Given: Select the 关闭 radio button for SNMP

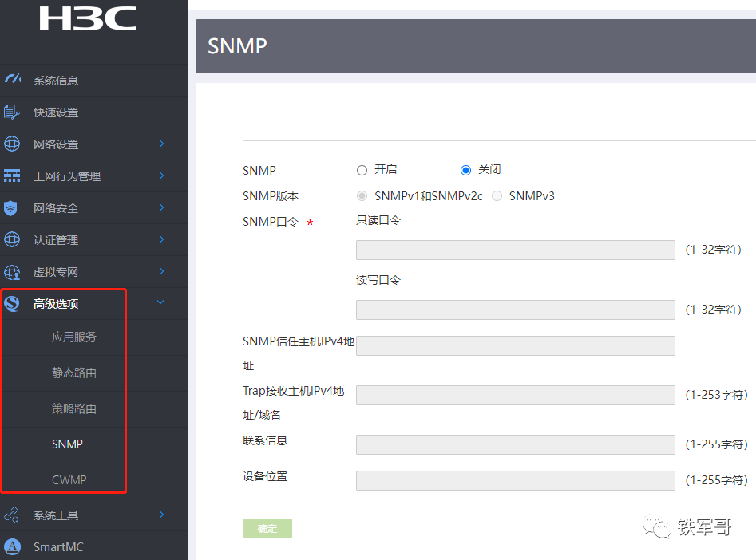Looking at the screenshot, I should [x=466, y=170].
